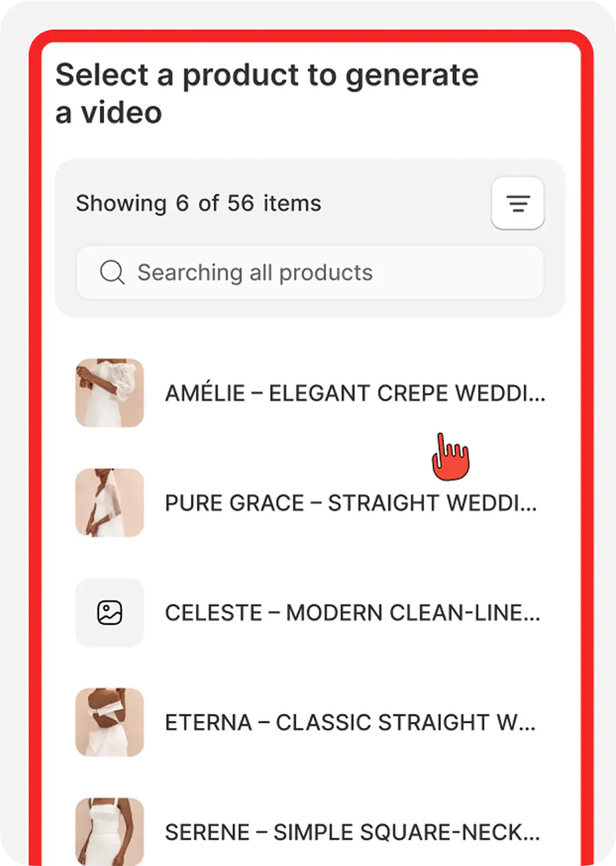The height and width of the screenshot is (866, 616).
Task: Click the PURE GRACE product thumbnail
Action: click(110, 503)
